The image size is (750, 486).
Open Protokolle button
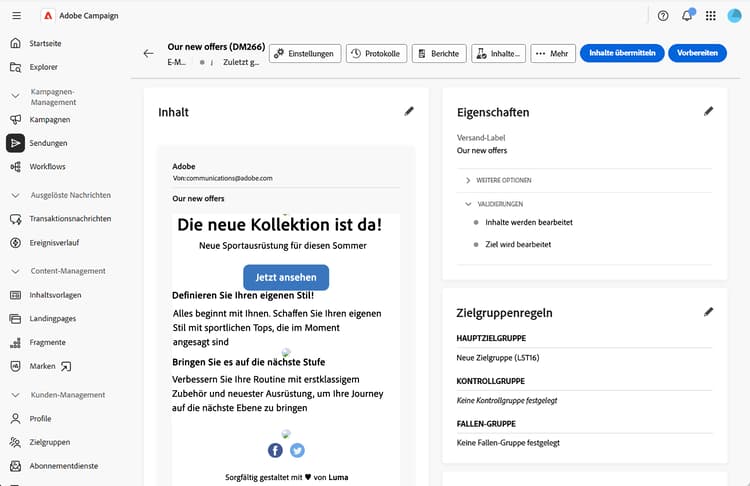tap(376, 54)
